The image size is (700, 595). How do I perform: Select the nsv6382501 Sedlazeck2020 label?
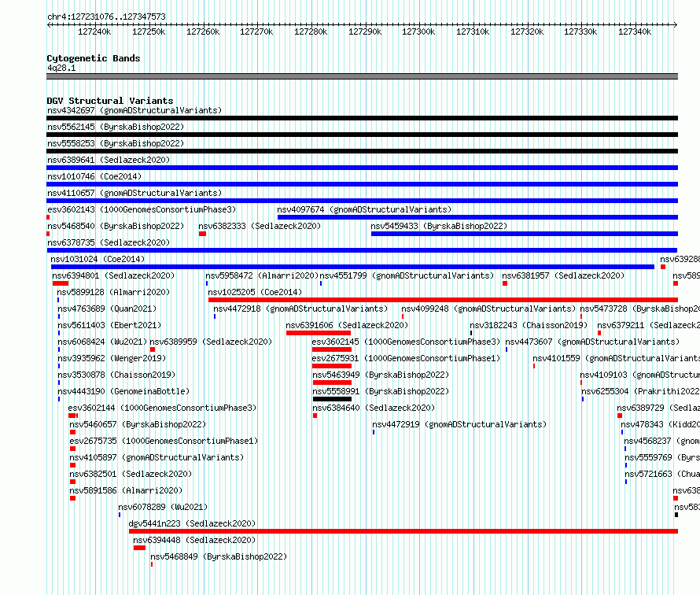click(131, 474)
